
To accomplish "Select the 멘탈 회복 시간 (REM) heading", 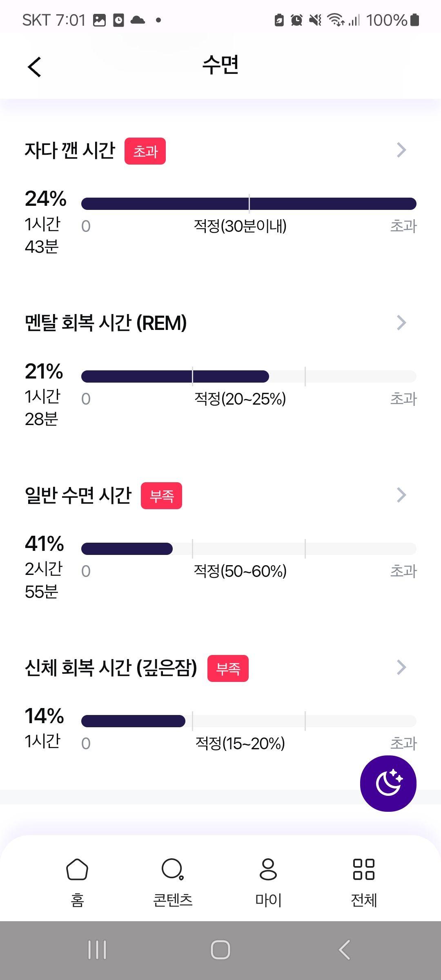I will (x=106, y=323).
